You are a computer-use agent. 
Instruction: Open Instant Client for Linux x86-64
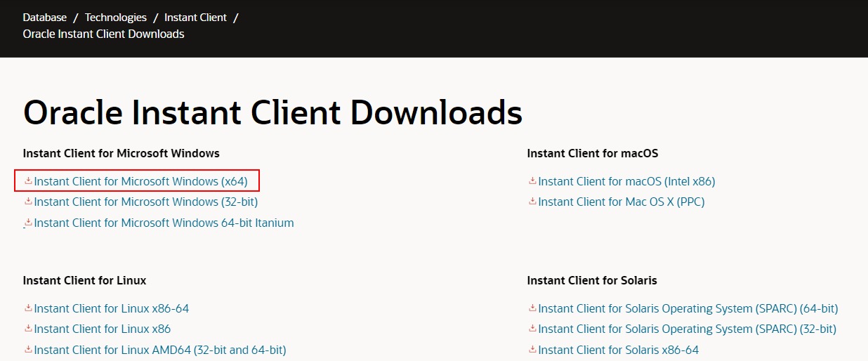[x=112, y=308]
